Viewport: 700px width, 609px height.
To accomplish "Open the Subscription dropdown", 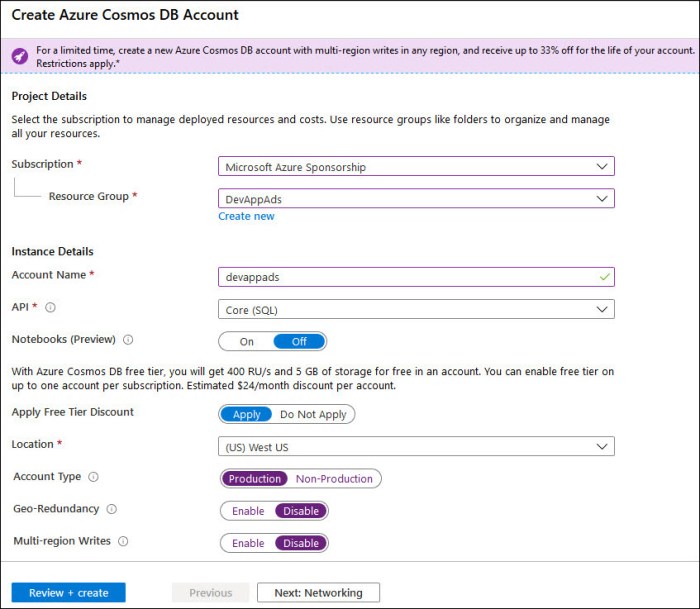I will 416,166.
